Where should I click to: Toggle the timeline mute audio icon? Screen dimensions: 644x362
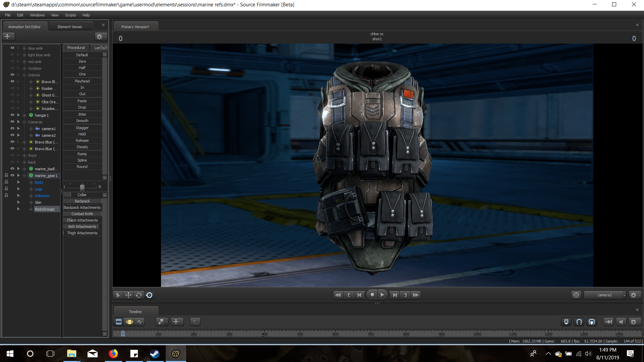tap(621, 322)
